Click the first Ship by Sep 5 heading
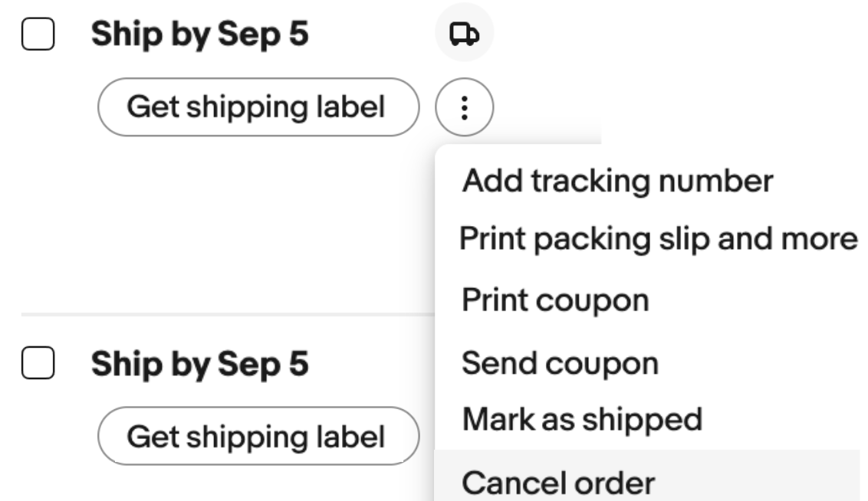 [200, 35]
